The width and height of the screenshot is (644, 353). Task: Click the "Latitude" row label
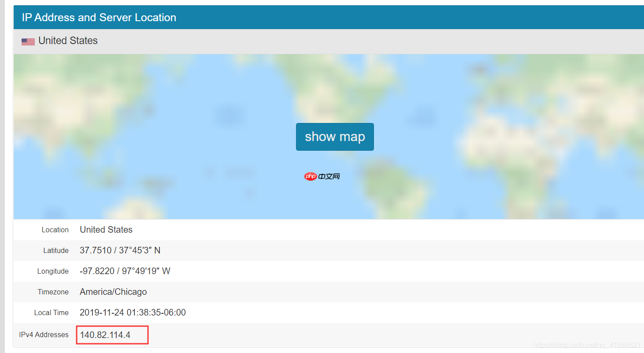tap(56, 250)
